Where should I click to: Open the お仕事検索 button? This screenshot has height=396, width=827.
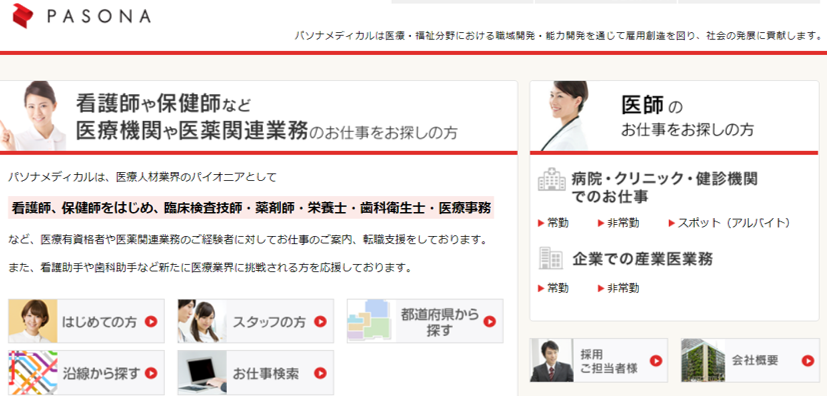tap(256, 373)
